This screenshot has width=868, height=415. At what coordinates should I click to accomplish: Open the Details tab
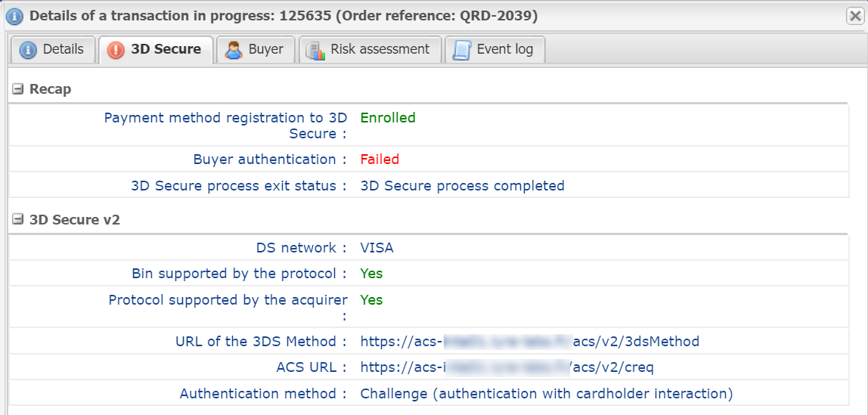53,50
